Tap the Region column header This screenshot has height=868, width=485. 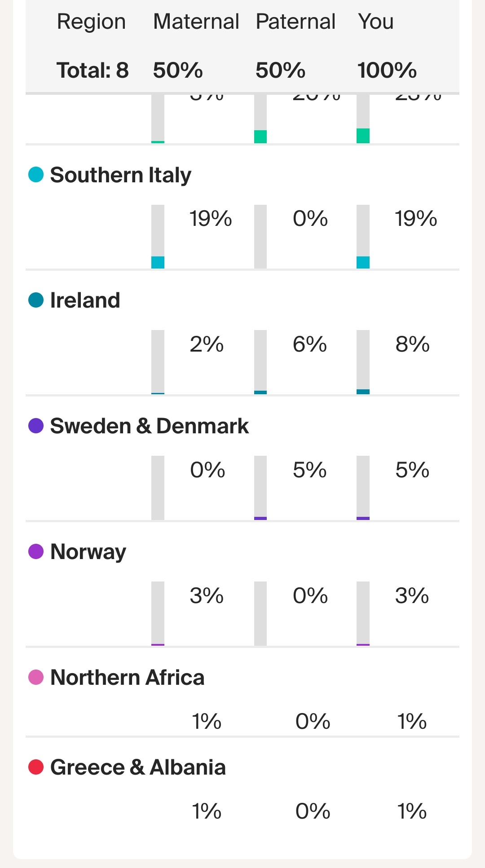click(x=91, y=22)
